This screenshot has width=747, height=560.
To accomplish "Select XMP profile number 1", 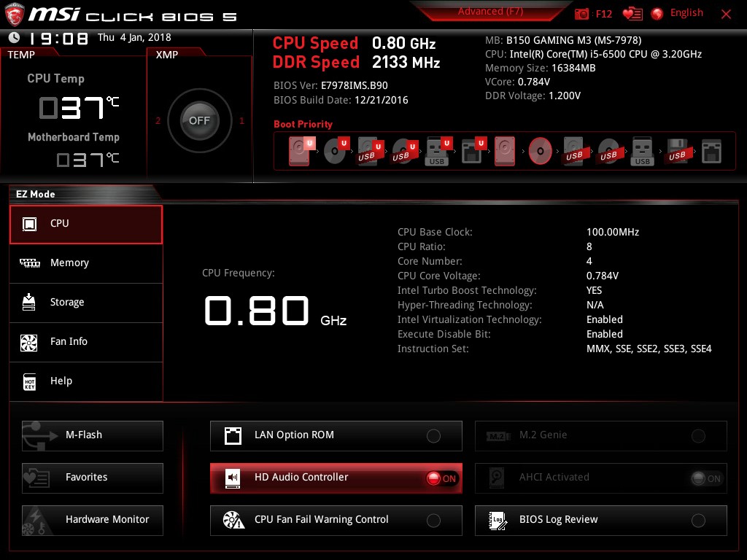I will [x=242, y=121].
